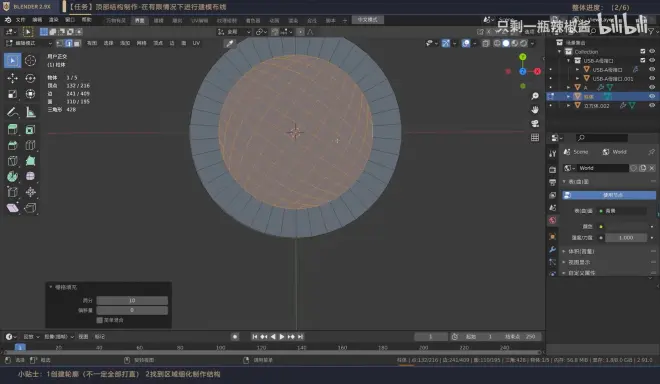Play the timeline animation
Viewport: 660px width, 384px height.
[x=282, y=336]
